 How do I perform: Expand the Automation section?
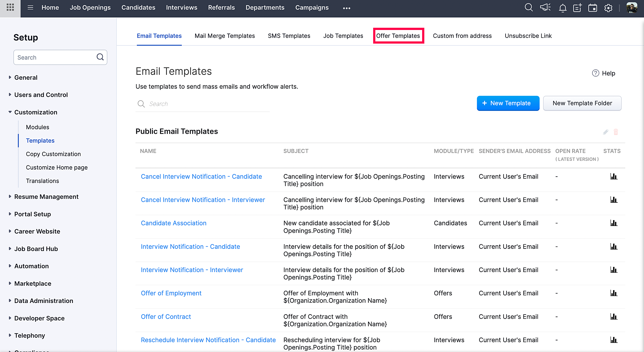tap(31, 266)
